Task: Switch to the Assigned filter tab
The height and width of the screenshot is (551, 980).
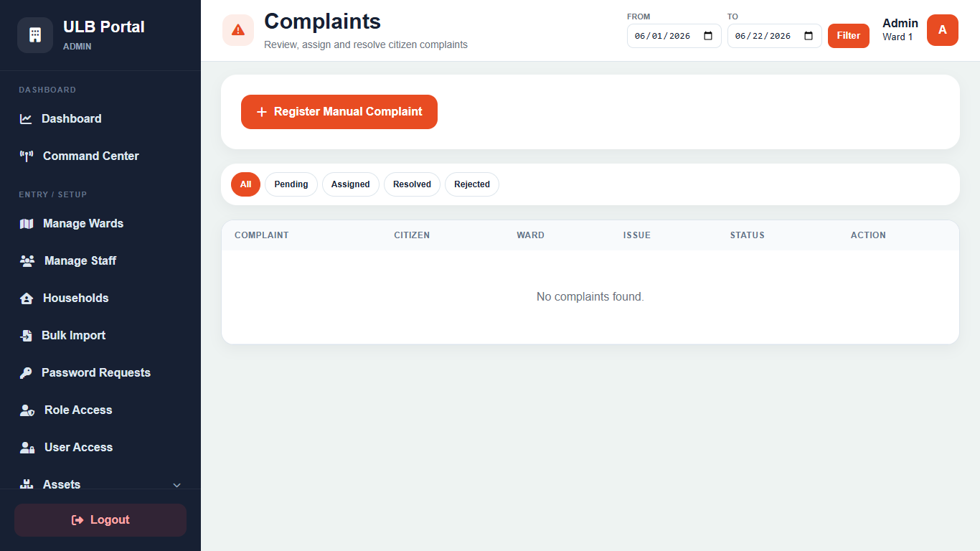Action: tap(351, 184)
